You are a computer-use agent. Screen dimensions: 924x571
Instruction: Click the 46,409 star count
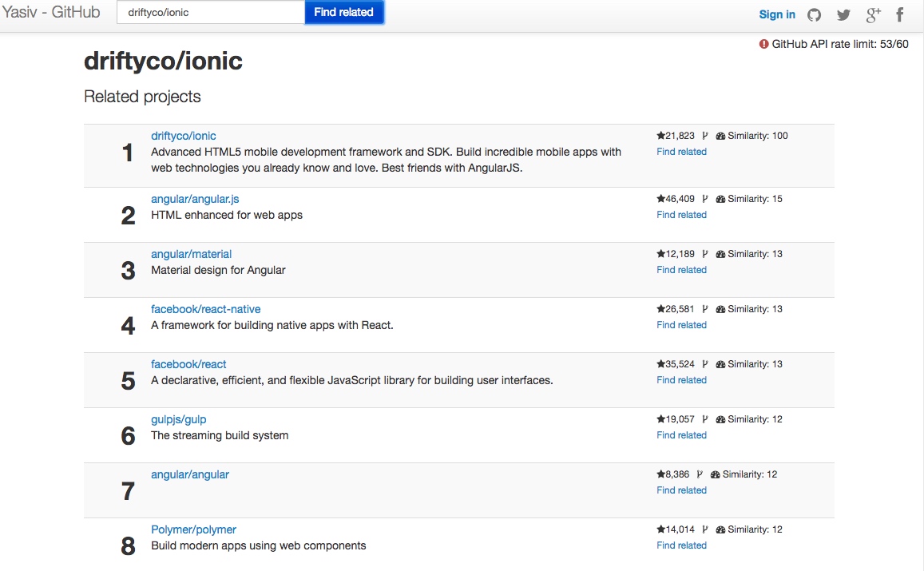click(x=680, y=199)
